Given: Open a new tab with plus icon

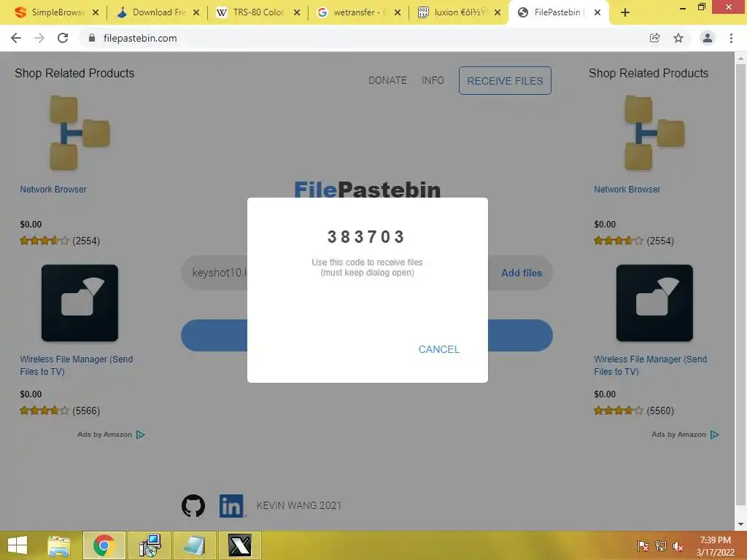Looking at the screenshot, I should click(625, 12).
